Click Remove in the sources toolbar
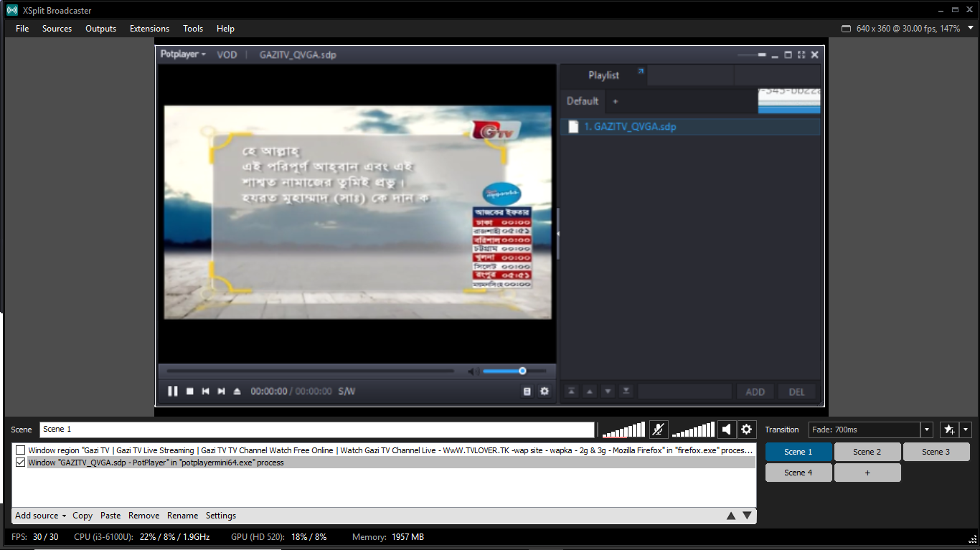The height and width of the screenshot is (550, 980). pos(143,516)
